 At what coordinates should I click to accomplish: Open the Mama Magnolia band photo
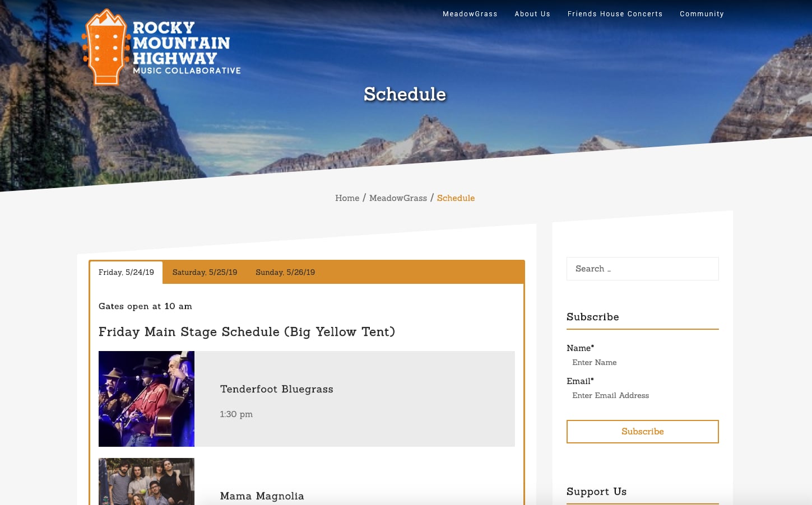point(146,481)
